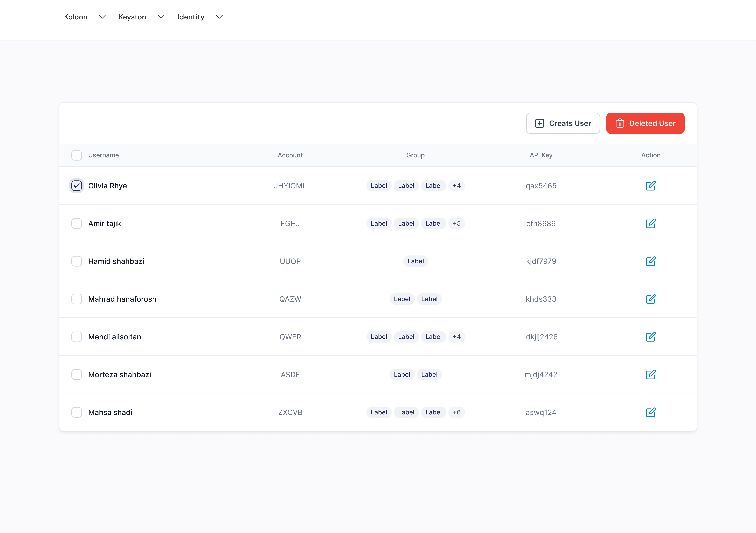Open the Keyston dropdown arrow
Image resolution: width=756 pixels, height=533 pixels.
pyautogui.click(x=161, y=17)
